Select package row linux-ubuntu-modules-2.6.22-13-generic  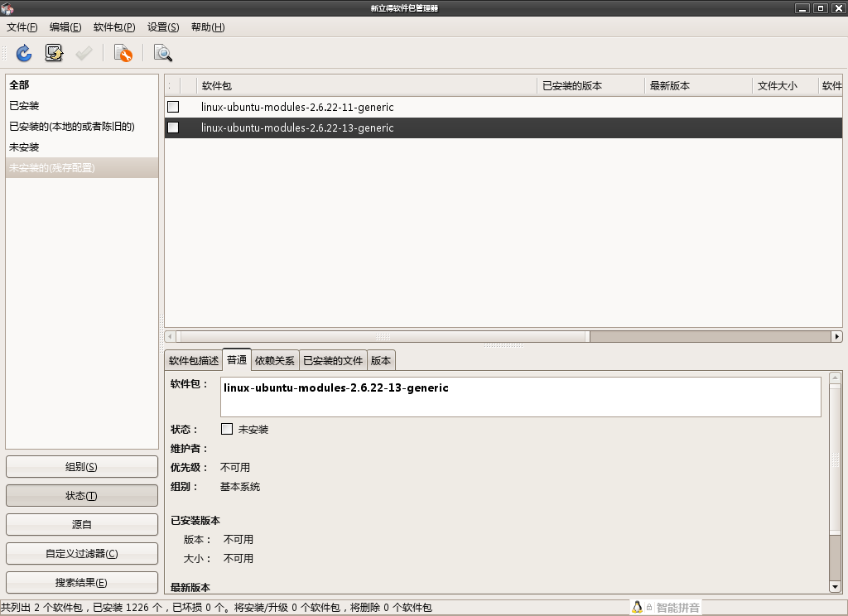503,128
